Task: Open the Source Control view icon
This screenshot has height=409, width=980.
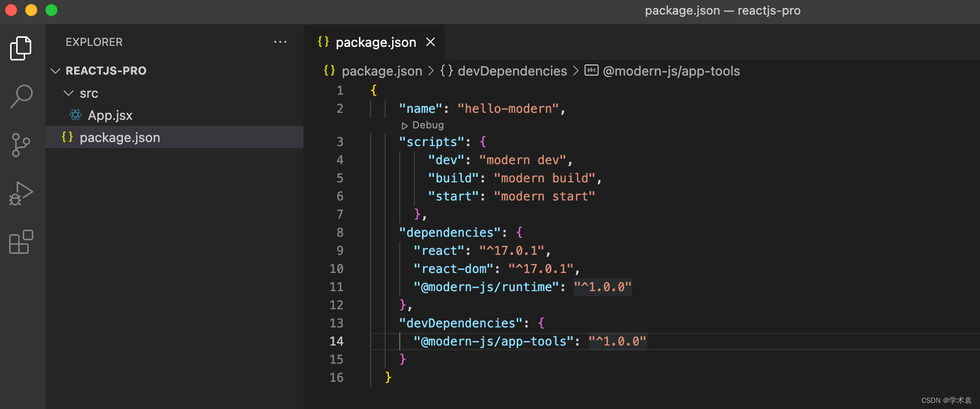Action: [20, 145]
